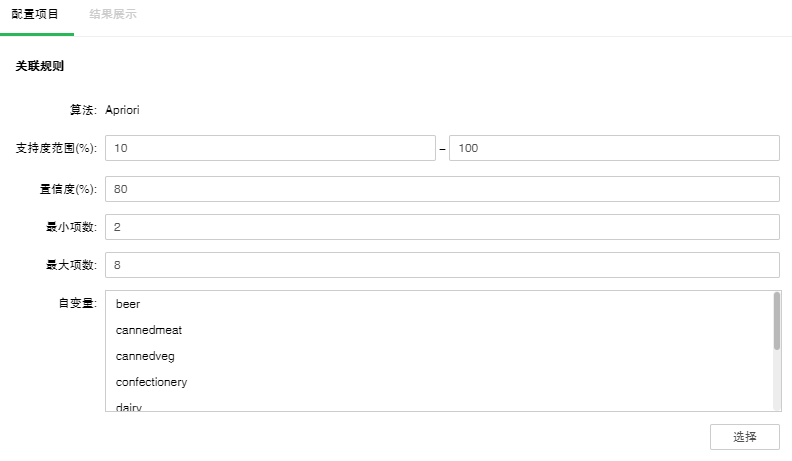Click the variable list scrollbar thumb

pyautogui.click(x=776, y=321)
